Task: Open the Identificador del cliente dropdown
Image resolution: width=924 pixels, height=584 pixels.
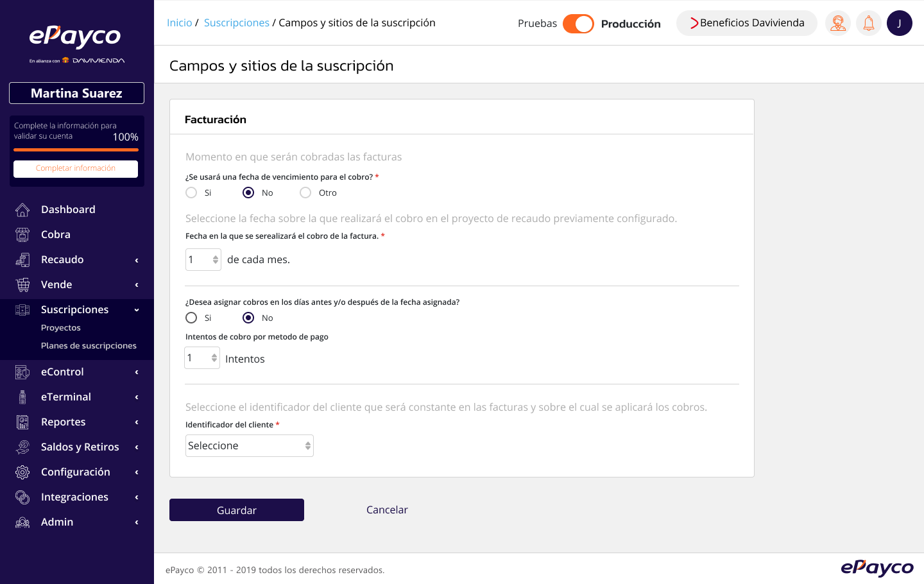Action: [x=249, y=446]
